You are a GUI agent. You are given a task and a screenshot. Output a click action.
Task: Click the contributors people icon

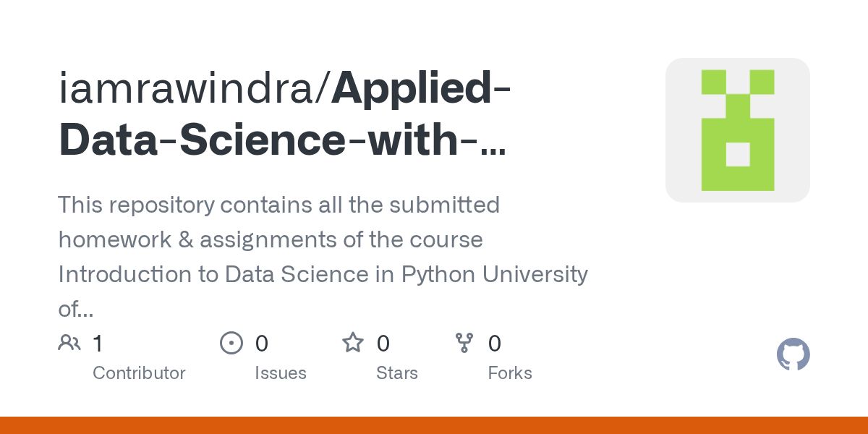tap(69, 343)
